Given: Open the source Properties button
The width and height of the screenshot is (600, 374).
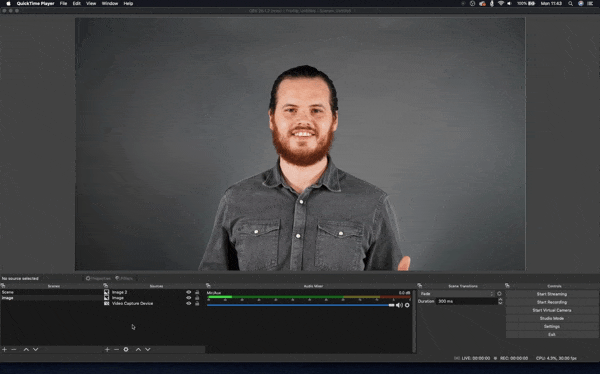Looking at the screenshot, I should (98, 278).
